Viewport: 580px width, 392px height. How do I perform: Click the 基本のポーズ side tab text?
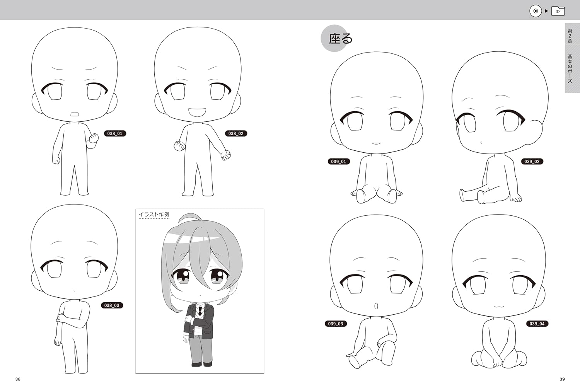570,69
